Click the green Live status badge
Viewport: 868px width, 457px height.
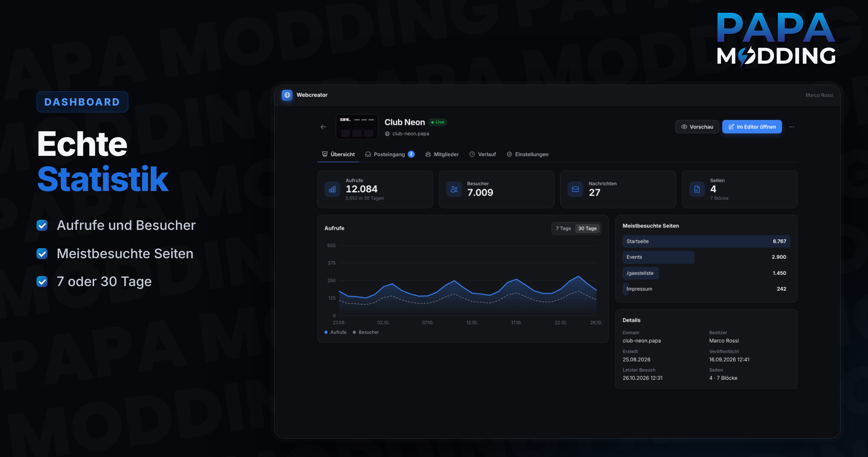pos(438,122)
